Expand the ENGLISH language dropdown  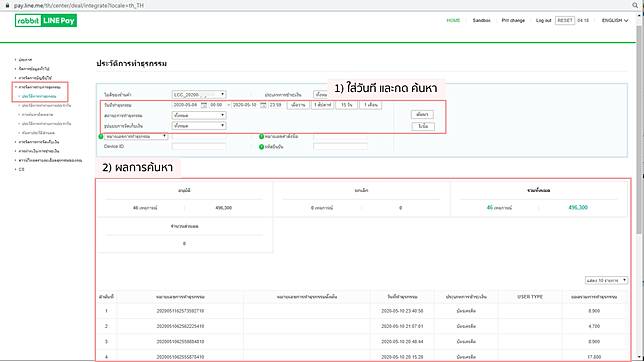point(615,20)
